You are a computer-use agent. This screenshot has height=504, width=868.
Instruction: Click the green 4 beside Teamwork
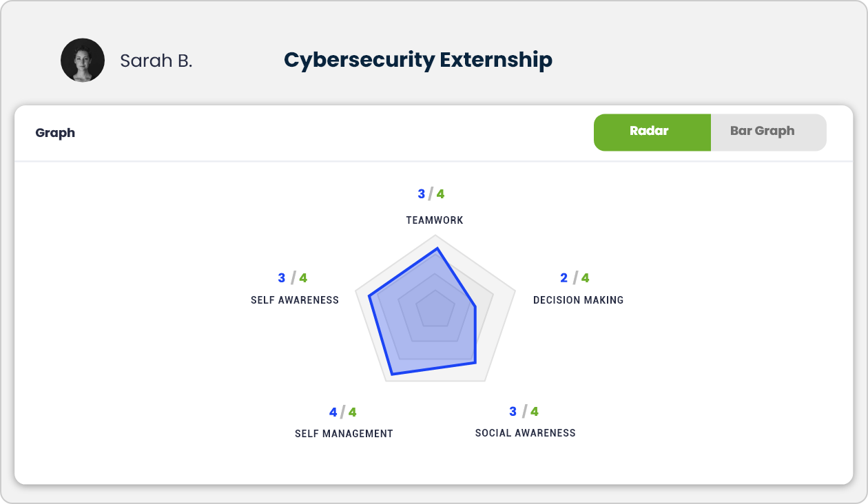[x=440, y=194]
